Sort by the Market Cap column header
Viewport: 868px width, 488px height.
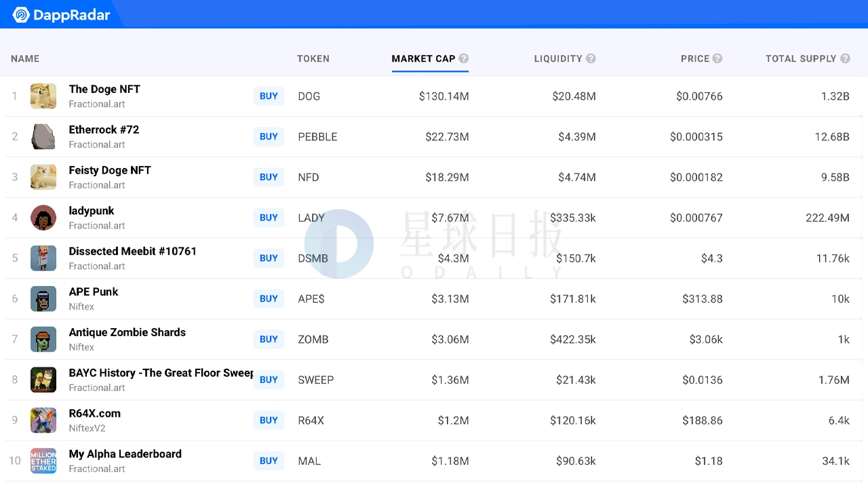coord(423,58)
